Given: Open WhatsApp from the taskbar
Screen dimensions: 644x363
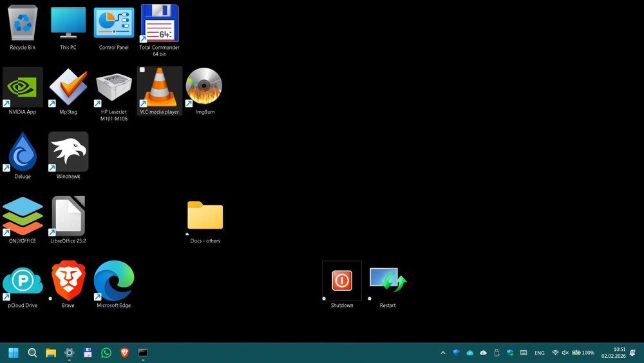Looking at the screenshot, I should (x=106, y=353).
